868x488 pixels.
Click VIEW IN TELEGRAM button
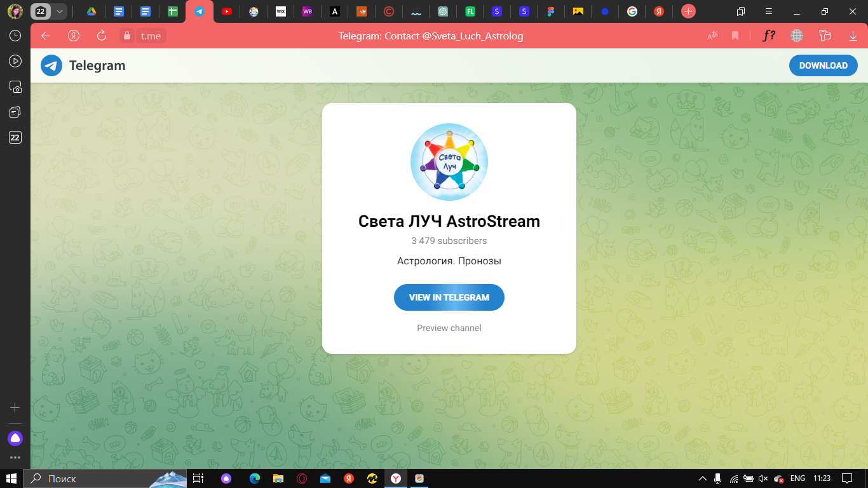(x=449, y=297)
